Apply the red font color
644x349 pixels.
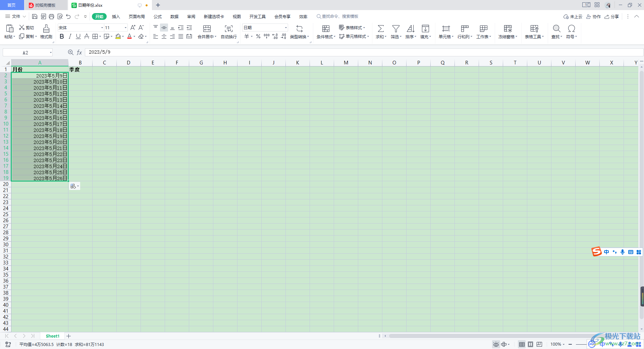(x=129, y=36)
